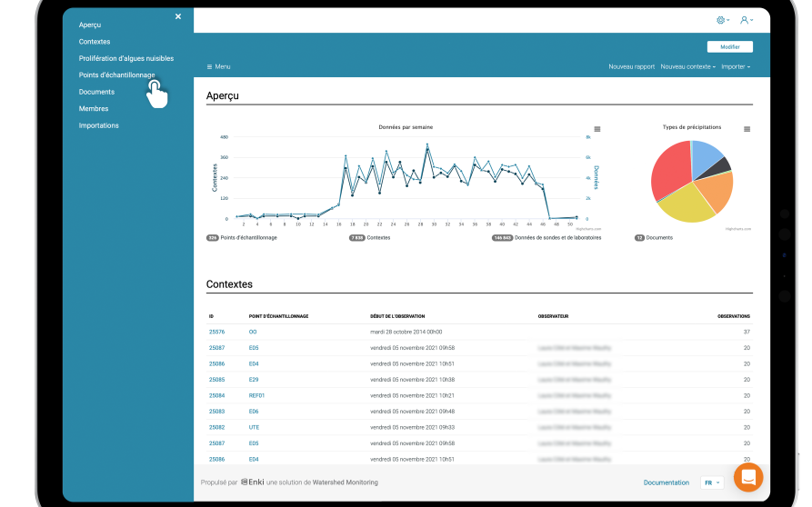Image resolution: width=812 pixels, height=507 pixels.
Task: Click Points d'échantillonnage count badge
Action: coord(213,238)
